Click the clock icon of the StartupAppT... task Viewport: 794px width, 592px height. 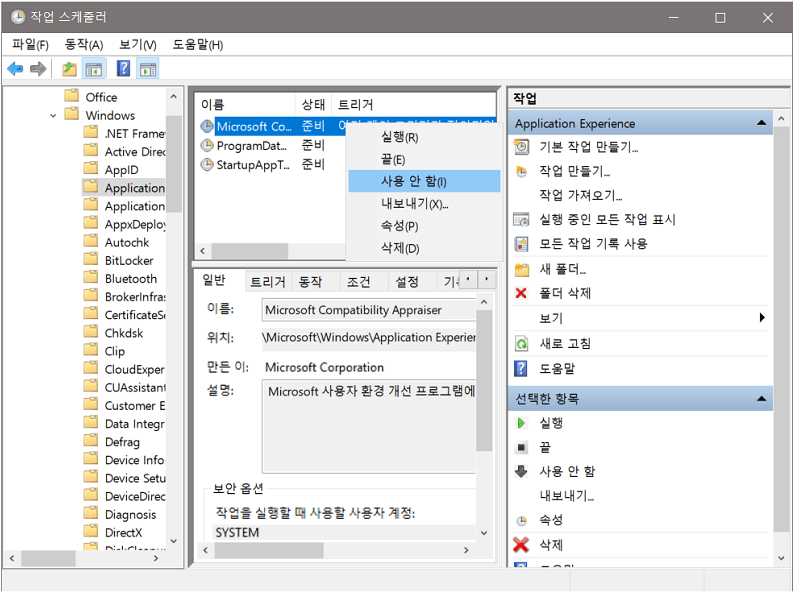[x=207, y=165]
